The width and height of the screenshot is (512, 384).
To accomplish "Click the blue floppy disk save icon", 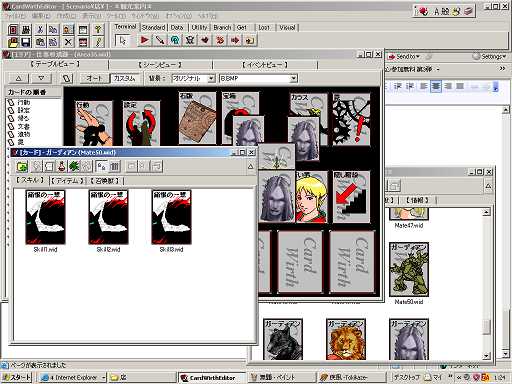I will tap(26, 42).
